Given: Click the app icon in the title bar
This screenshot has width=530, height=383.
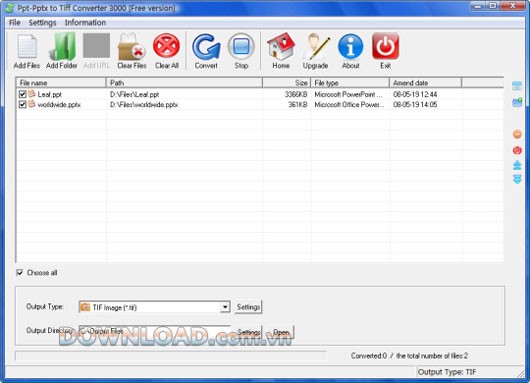Looking at the screenshot, I should 10,8.
